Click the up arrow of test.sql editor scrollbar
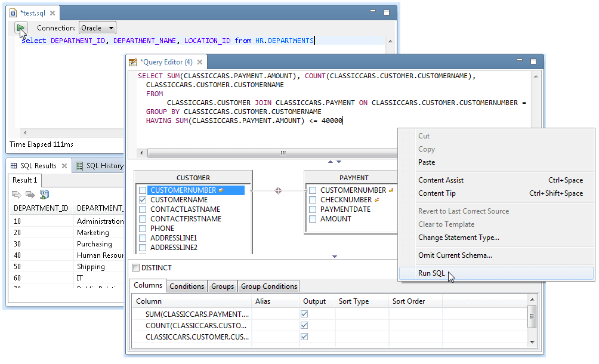Viewport: 599px width, 364px height. tap(390, 41)
